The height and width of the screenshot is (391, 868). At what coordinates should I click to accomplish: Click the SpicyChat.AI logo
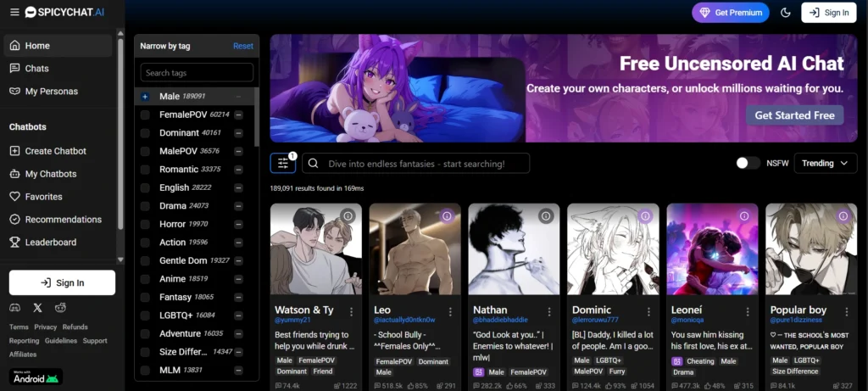click(x=64, y=12)
